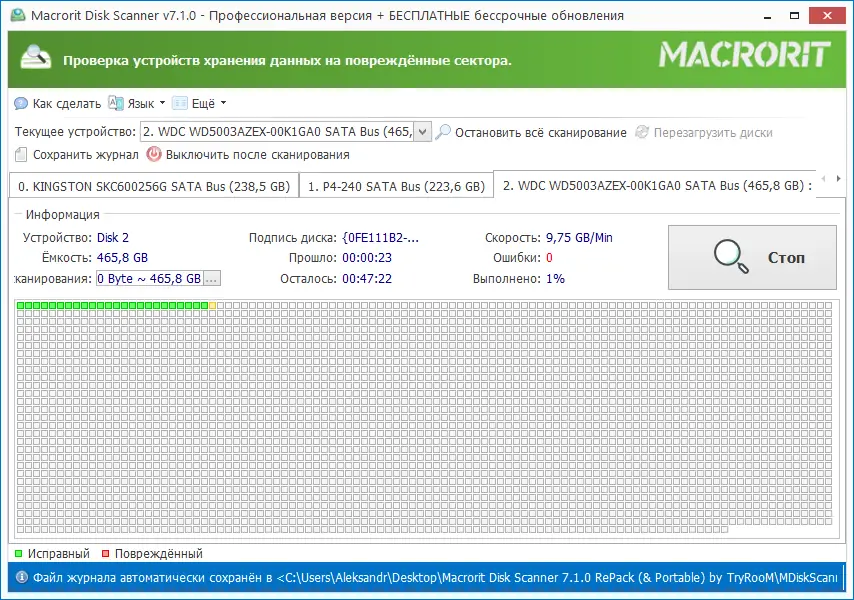Click remaining time '00:47:22'

click(367, 278)
